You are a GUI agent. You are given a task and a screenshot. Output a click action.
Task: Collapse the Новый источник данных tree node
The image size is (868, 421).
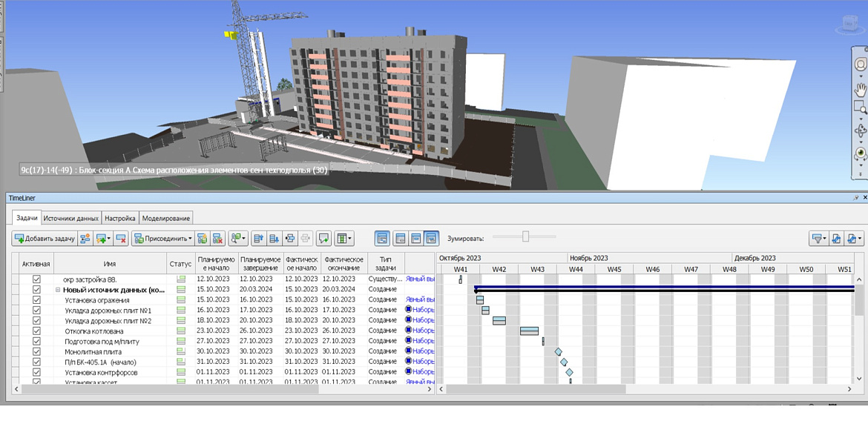point(58,290)
